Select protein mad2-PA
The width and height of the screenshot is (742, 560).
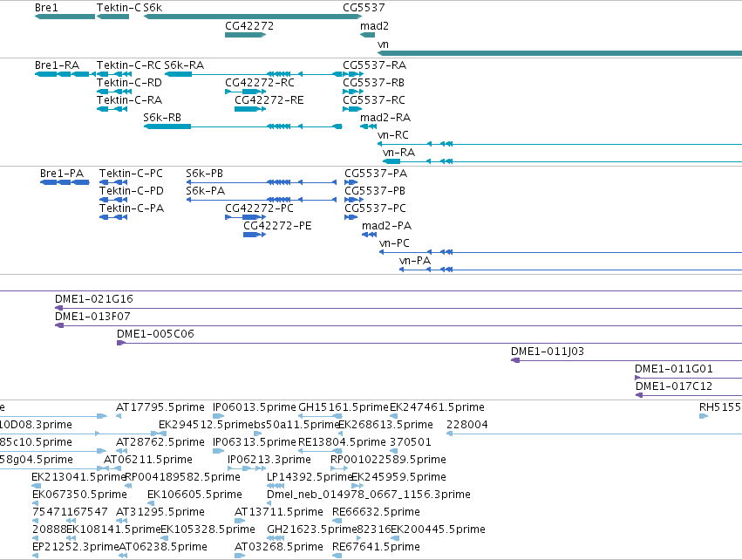(369, 235)
